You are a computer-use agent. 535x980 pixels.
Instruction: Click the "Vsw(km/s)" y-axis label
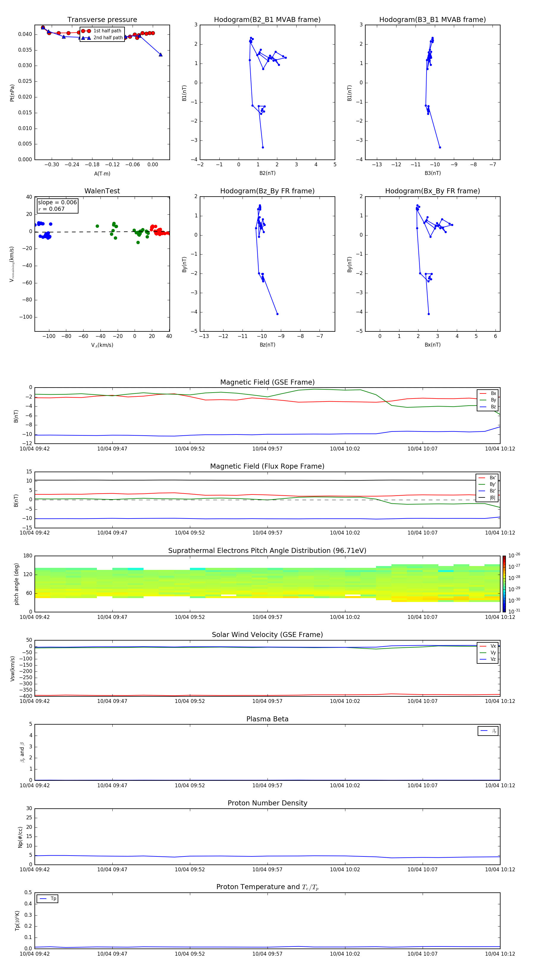(12, 668)
